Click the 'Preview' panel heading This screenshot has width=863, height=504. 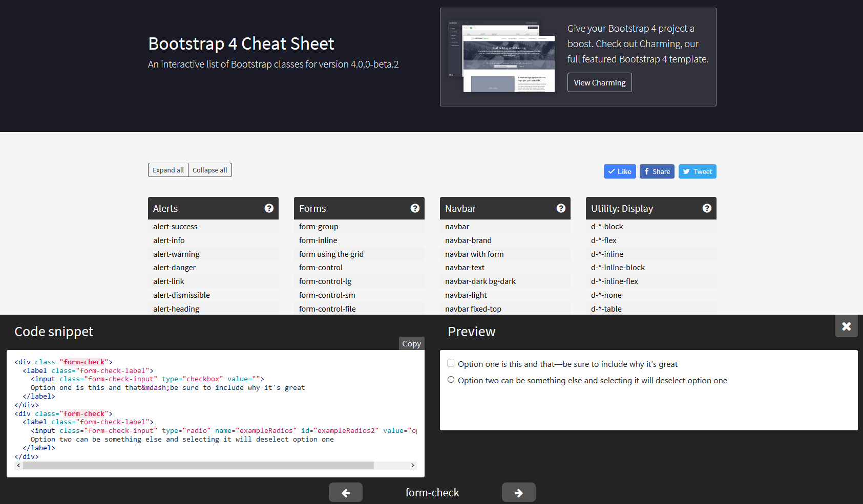pos(472,332)
